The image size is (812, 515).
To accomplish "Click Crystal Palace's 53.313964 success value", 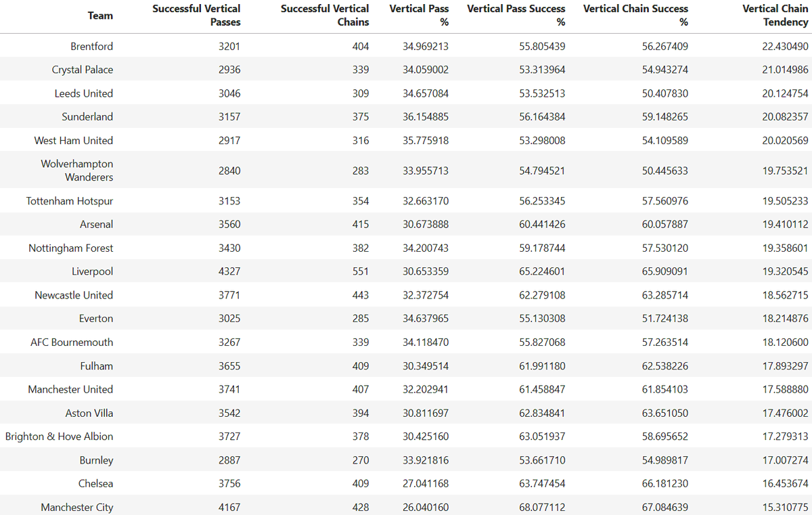I will coord(543,70).
